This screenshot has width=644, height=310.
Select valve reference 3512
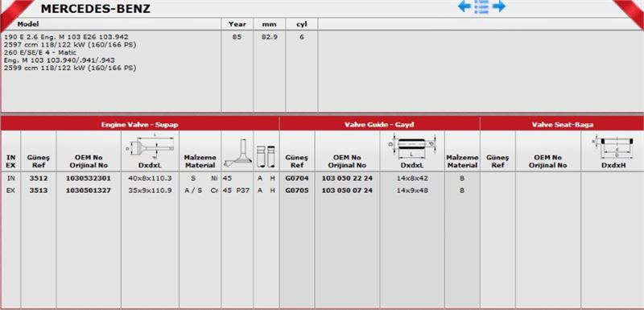(38, 179)
